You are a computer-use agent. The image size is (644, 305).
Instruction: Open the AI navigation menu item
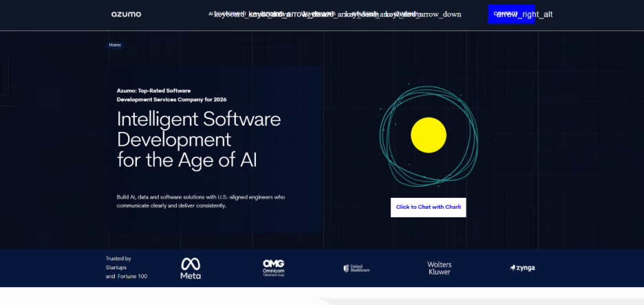click(211, 14)
